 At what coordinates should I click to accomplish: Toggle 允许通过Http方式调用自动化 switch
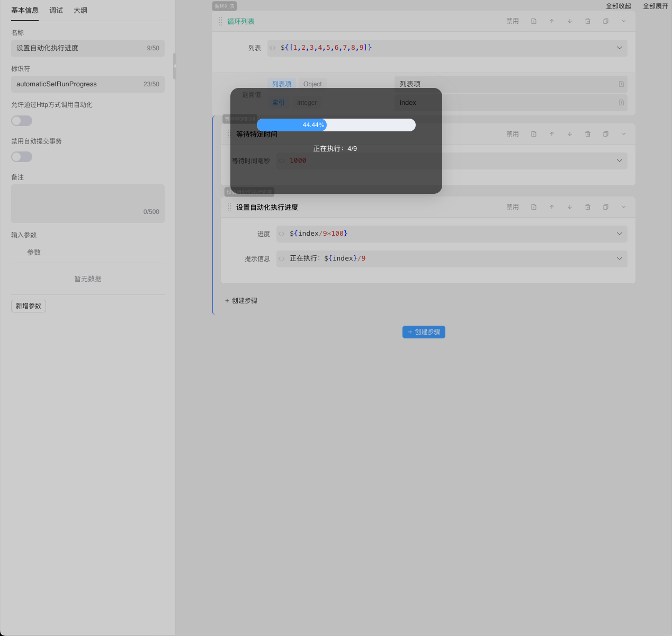click(x=22, y=121)
